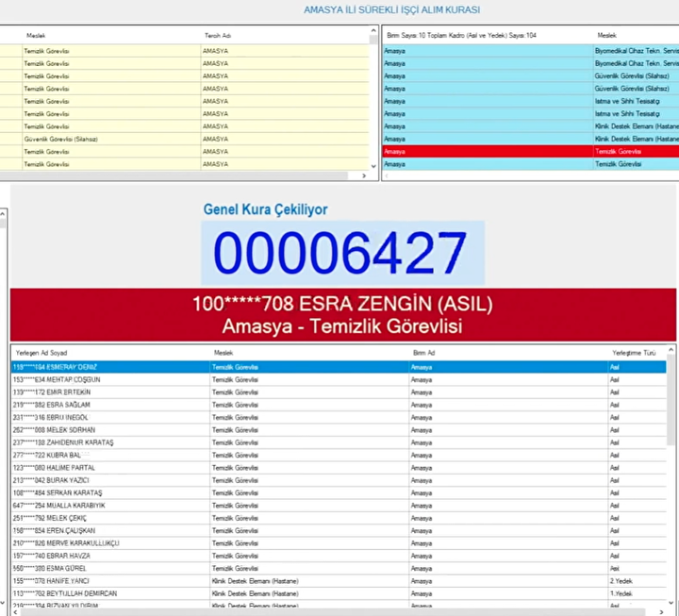Select the 'SERKAN KARATAŞ' row
679x616 pixels.
(339, 493)
